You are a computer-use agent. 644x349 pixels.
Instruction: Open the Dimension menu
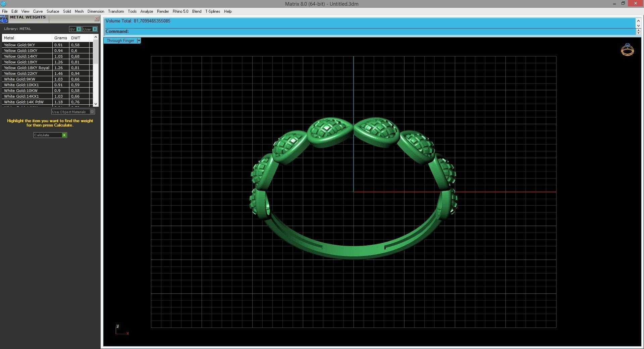coord(96,11)
